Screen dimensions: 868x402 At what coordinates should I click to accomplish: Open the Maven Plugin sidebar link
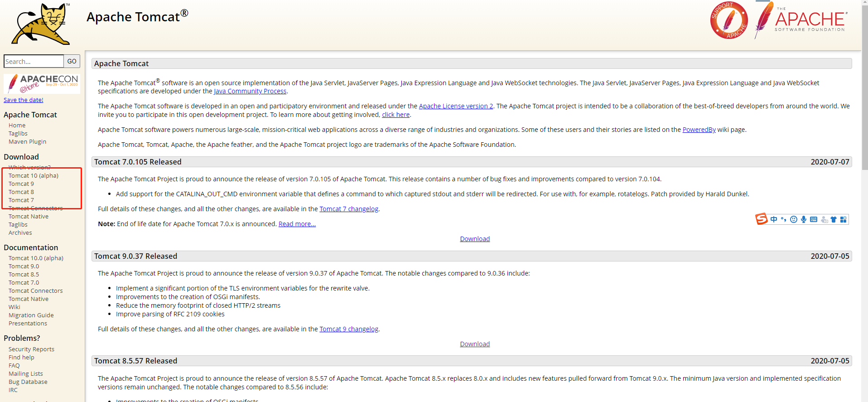[x=27, y=141]
